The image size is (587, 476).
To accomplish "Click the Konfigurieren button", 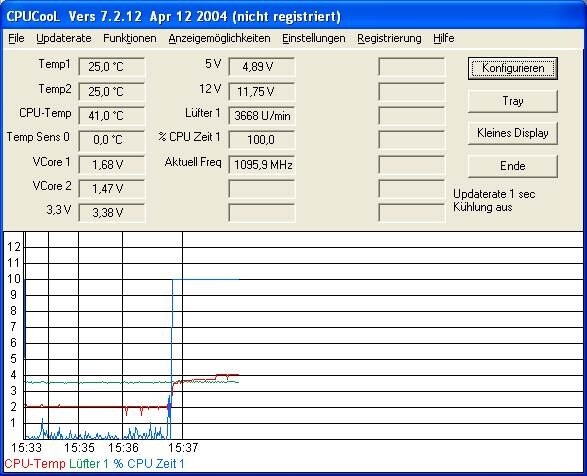I will coord(513,68).
